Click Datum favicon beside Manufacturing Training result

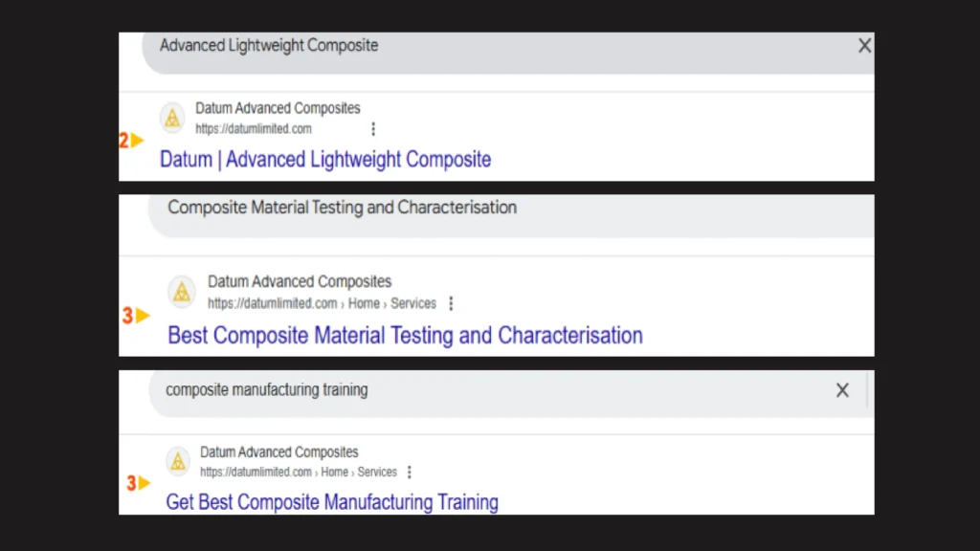177,461
